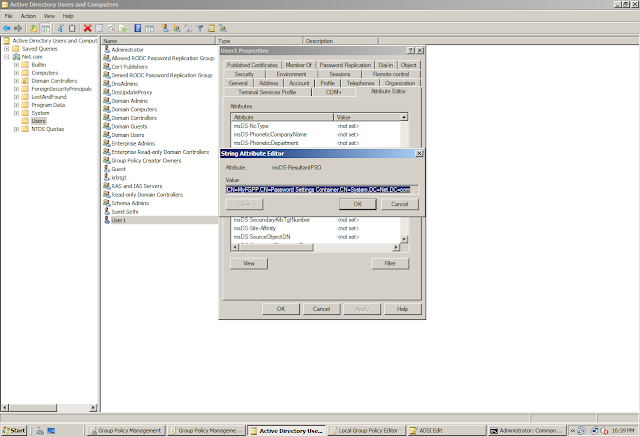The height and width of the screenshot is (437, 640).
Task: Expand the NTDS Quotas node
Action: [16, 129]
